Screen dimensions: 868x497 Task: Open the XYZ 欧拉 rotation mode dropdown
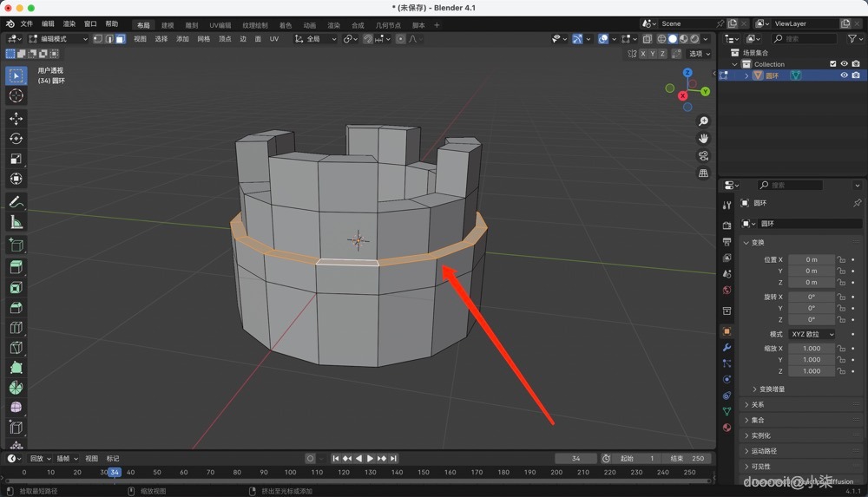pos(812,334)
